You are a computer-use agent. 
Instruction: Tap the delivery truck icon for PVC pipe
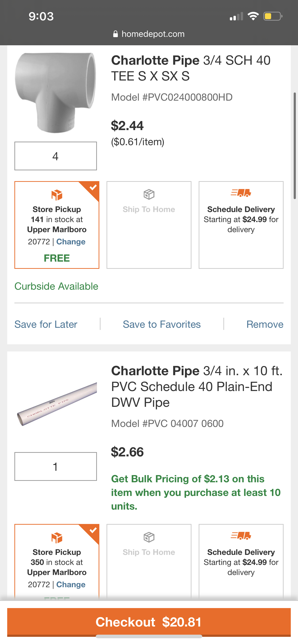tap(241, 535)
